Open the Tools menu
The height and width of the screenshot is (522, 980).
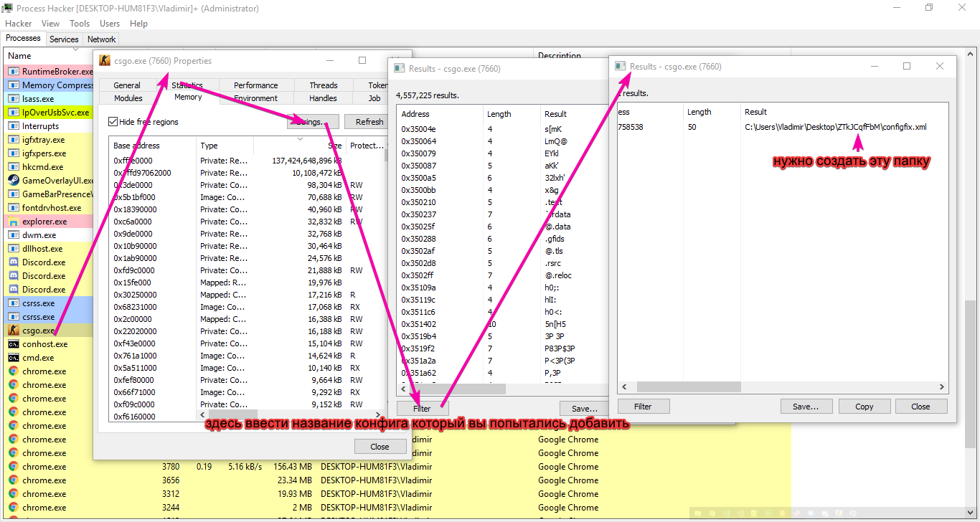80,24
